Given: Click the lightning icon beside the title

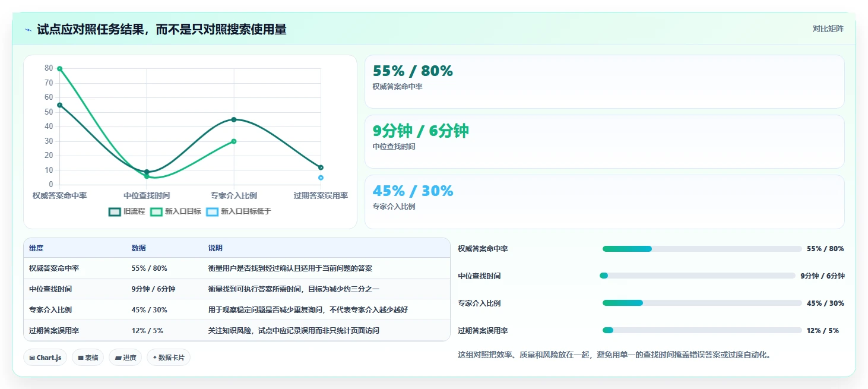Looking at the screenshot, I should click(28, 30).
